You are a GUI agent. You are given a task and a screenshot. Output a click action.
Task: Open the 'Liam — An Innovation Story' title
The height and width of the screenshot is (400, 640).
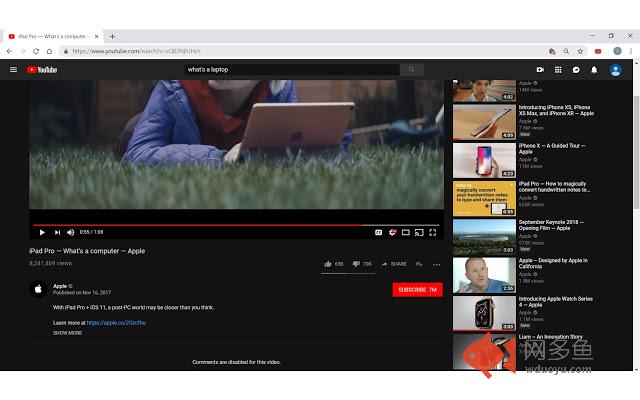551,337
